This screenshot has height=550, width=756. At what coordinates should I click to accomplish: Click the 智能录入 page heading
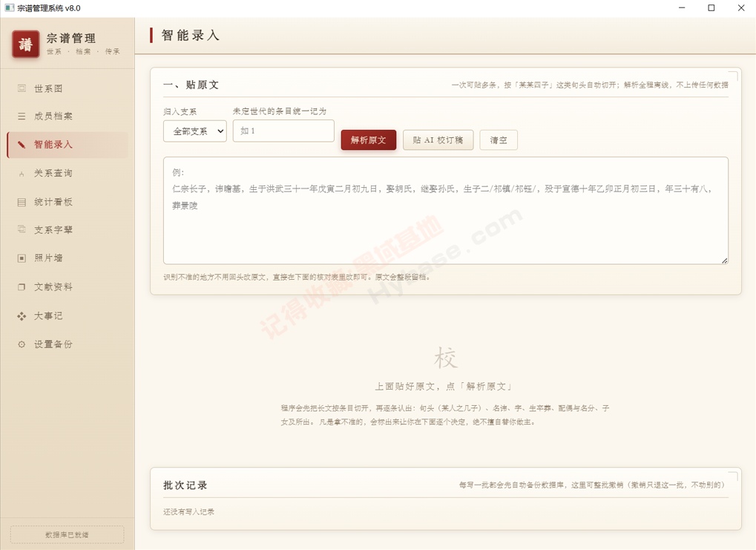coord(191,35)
